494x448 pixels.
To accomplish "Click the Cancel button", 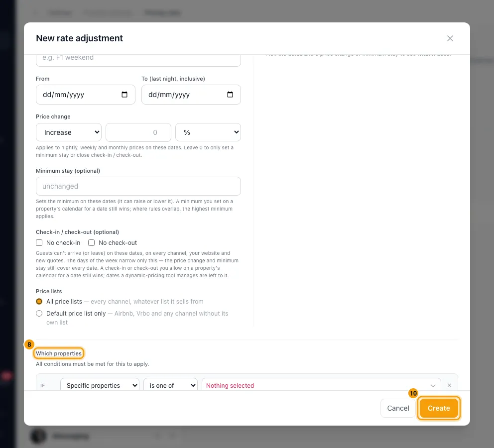I will pyautogui.click(x=398, y=408).
